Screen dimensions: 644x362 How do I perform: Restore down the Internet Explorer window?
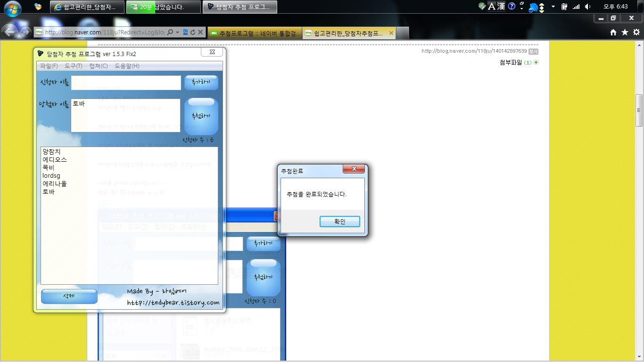coord(613,18)
